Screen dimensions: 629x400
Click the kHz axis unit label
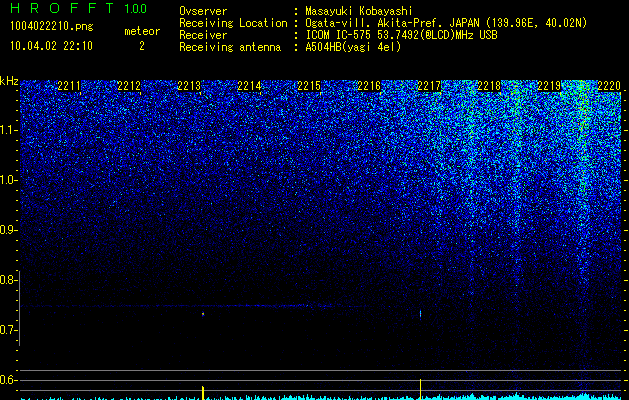[9, 81]
